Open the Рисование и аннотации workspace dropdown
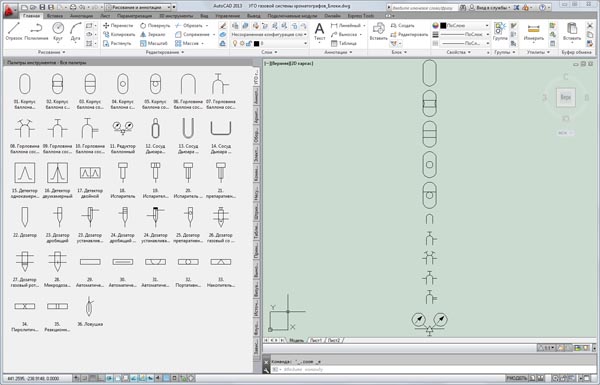 (x=138, y=7)
